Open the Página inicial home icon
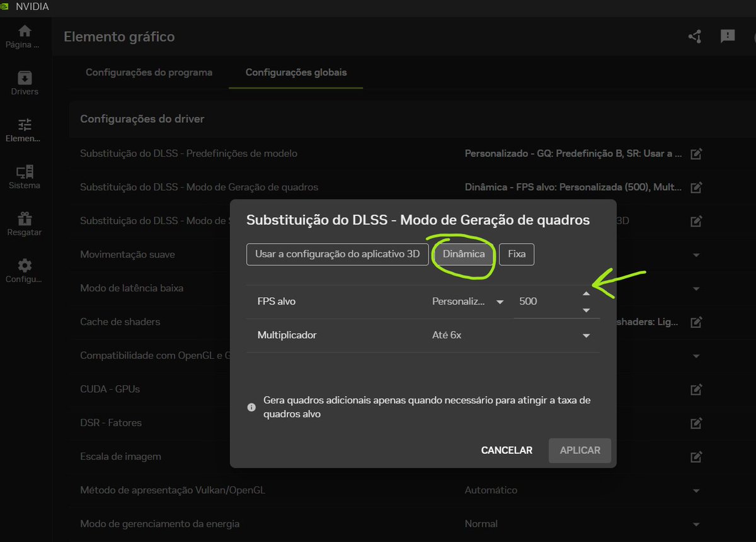This screenshot has width=756, height=542. click(25, 31)
